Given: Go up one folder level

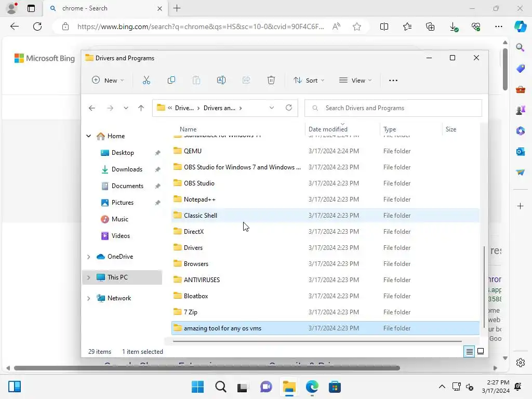Looking at the screenshot, I should click(141, 108).
